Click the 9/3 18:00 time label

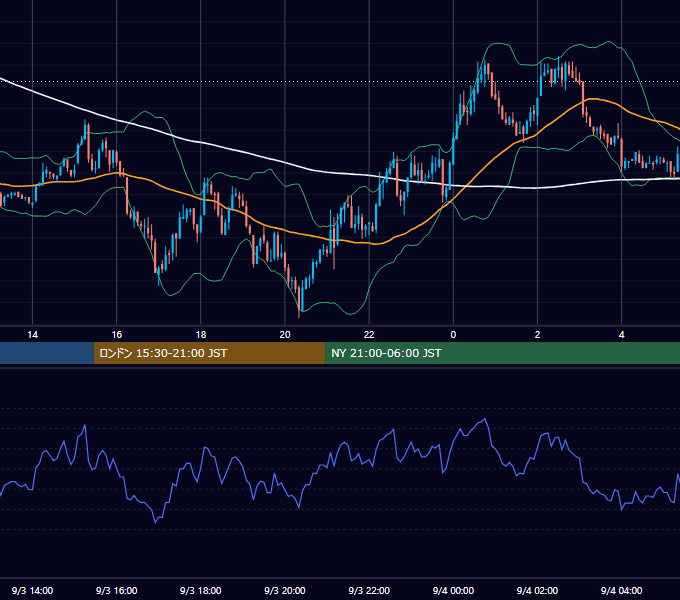coord(201,590)
